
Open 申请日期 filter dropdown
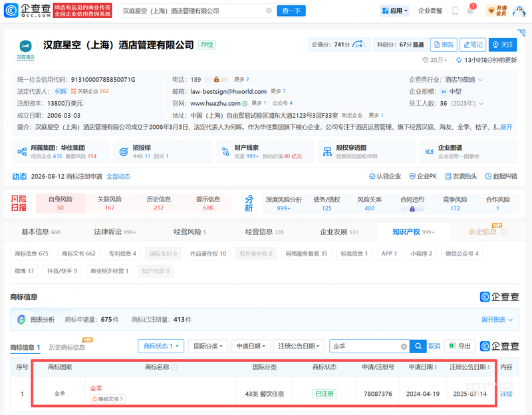pyautogui.click(x=251, y=346)
